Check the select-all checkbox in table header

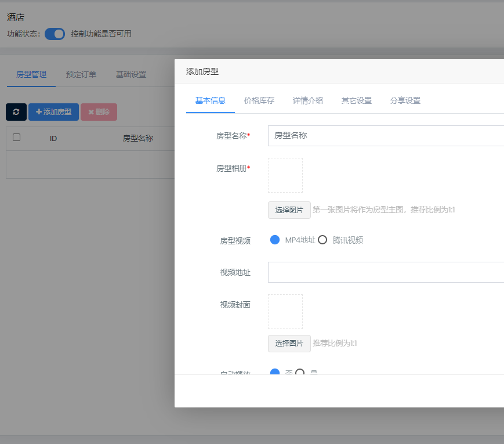(x=16, y=138)
